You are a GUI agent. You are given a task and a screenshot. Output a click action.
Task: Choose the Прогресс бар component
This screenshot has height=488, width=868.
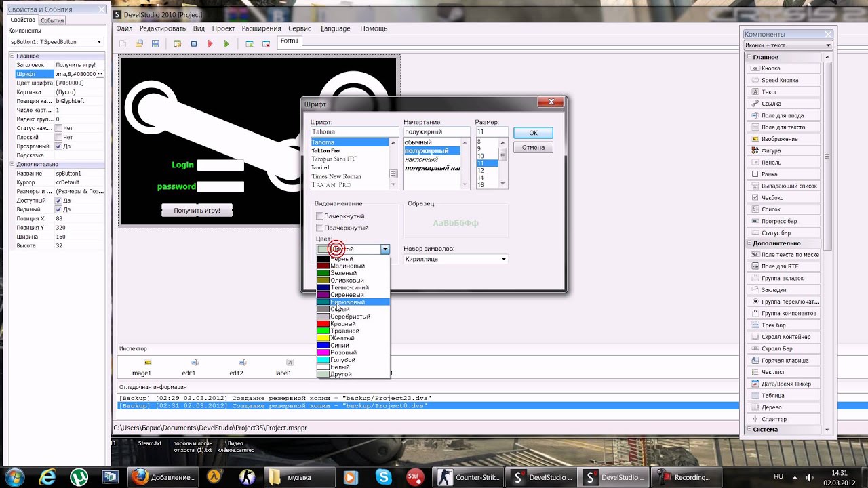tap(784, 221)
